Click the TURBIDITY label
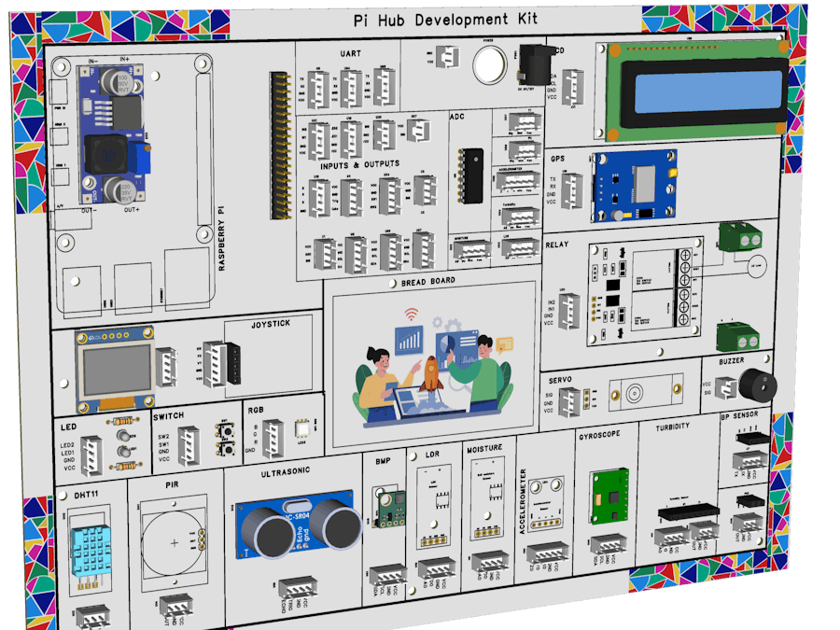Viewport: 840px width, 630px height. [x=672, y=427]
